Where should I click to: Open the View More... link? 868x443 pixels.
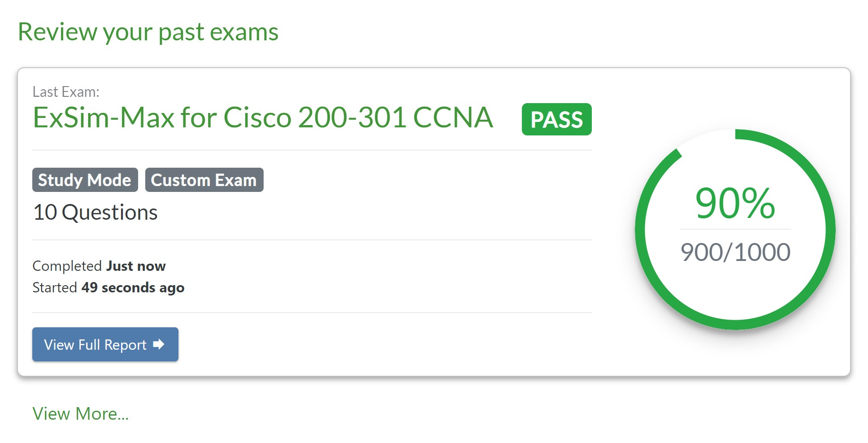(80, 414)
